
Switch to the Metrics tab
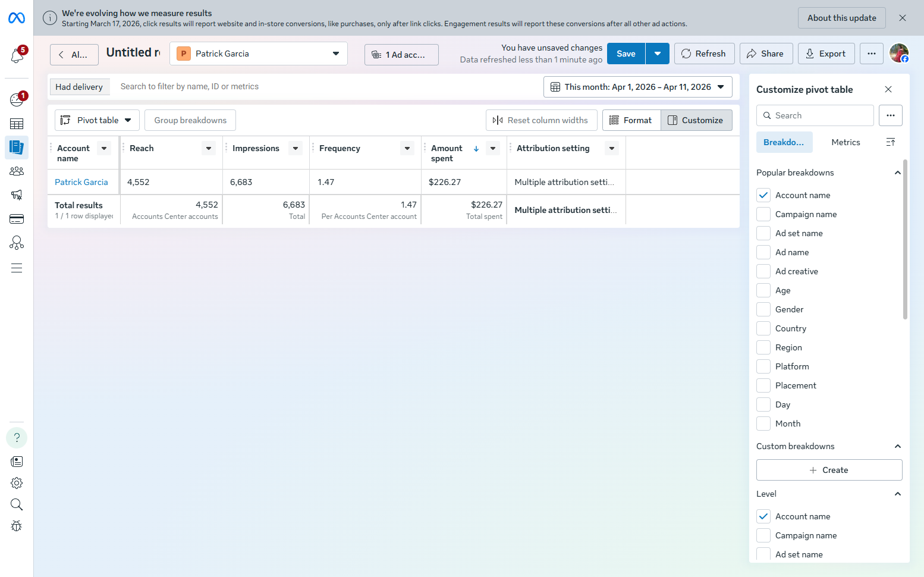pos(846,142)
